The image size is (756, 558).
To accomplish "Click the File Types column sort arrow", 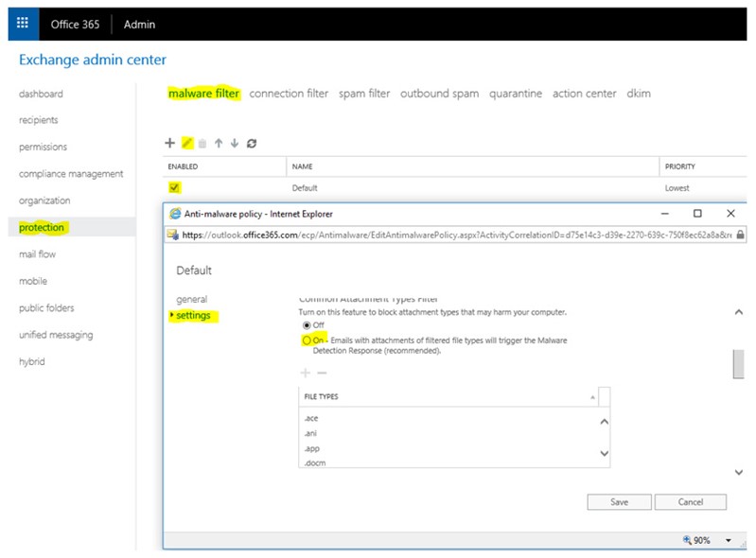I will click(593, 397).
